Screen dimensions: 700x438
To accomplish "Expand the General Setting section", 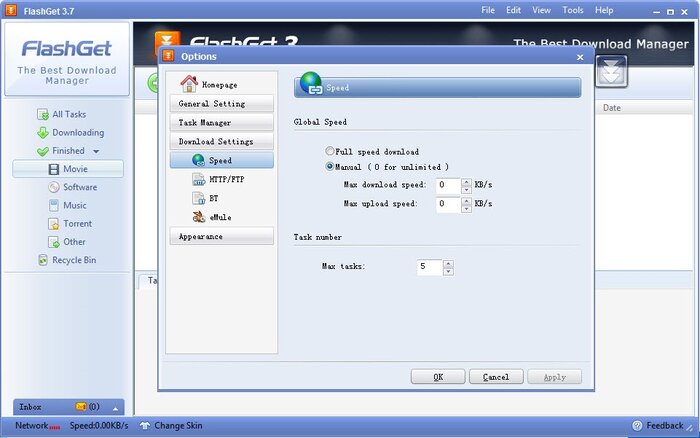I will (221, 104).
